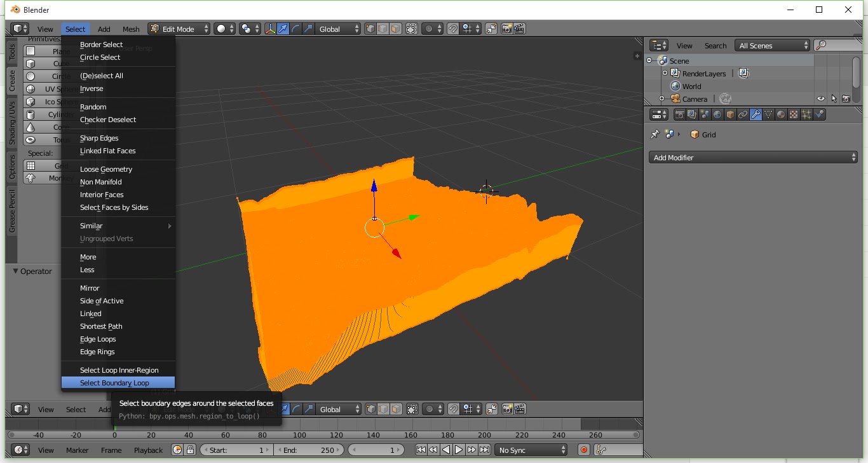The image size is (868, 463).
Task: Toggle the pin icon in the properties context row
Action: pos(655,134)
